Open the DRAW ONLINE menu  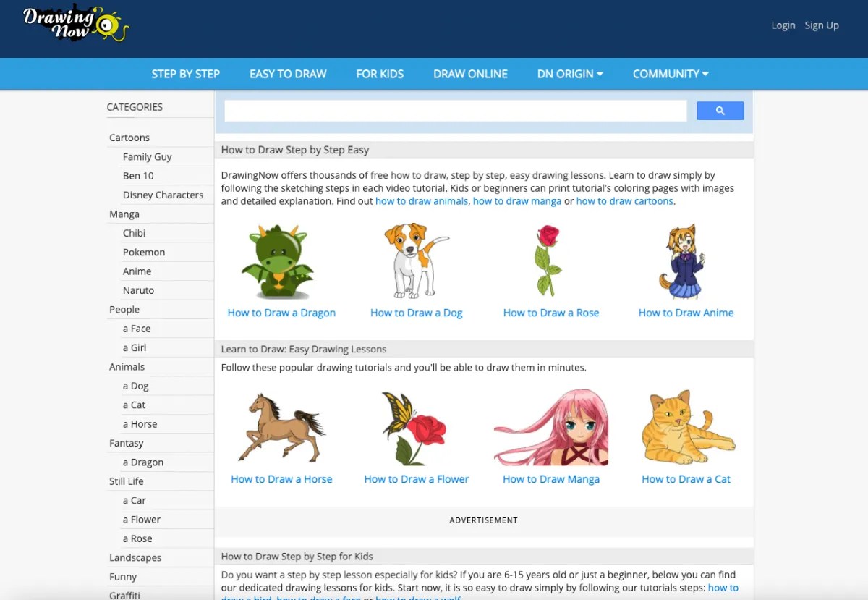click(470, 74)
